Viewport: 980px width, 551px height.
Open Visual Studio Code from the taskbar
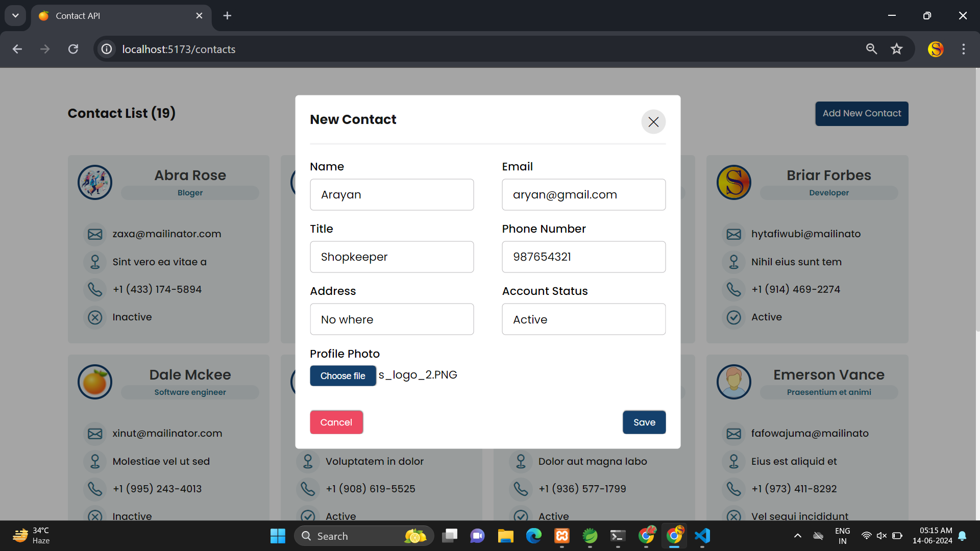coord(702,536)
